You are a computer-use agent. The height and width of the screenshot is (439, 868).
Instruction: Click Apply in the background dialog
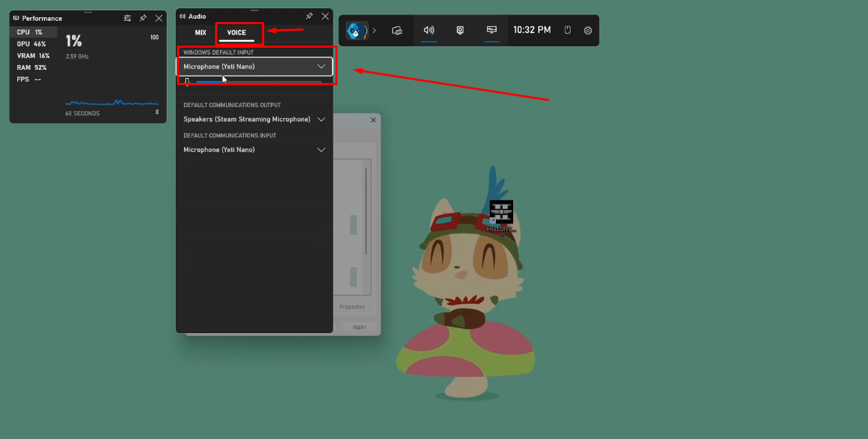tap(359, 327)
